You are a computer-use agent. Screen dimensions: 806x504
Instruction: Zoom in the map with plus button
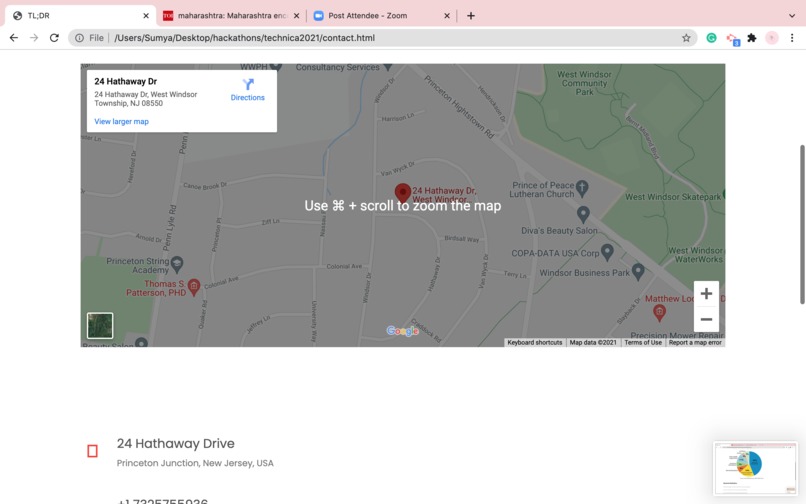706,294
